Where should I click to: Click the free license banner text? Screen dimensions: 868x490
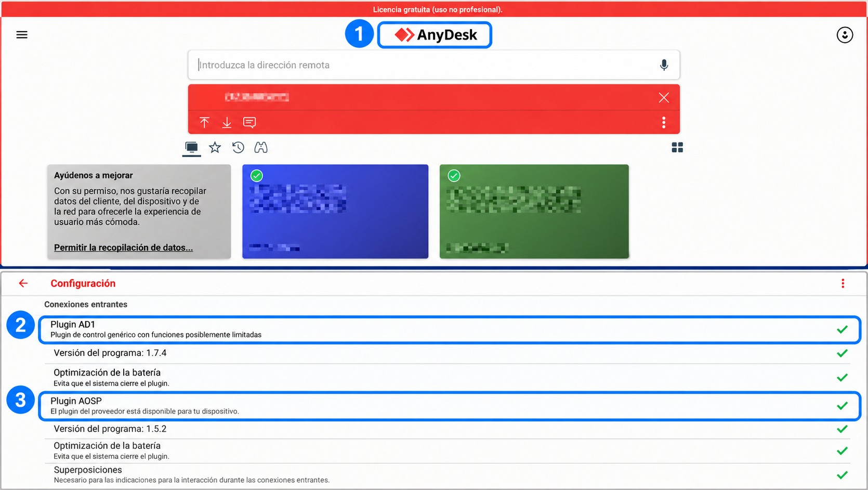tap(438, 9)
